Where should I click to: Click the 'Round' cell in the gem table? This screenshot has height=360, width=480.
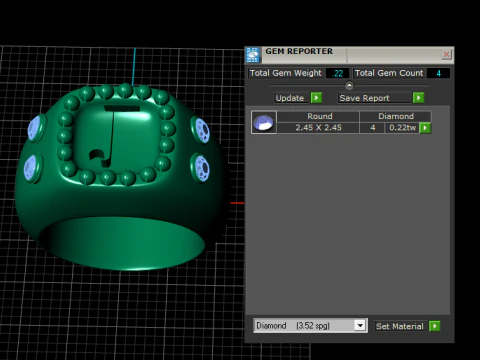319,116
